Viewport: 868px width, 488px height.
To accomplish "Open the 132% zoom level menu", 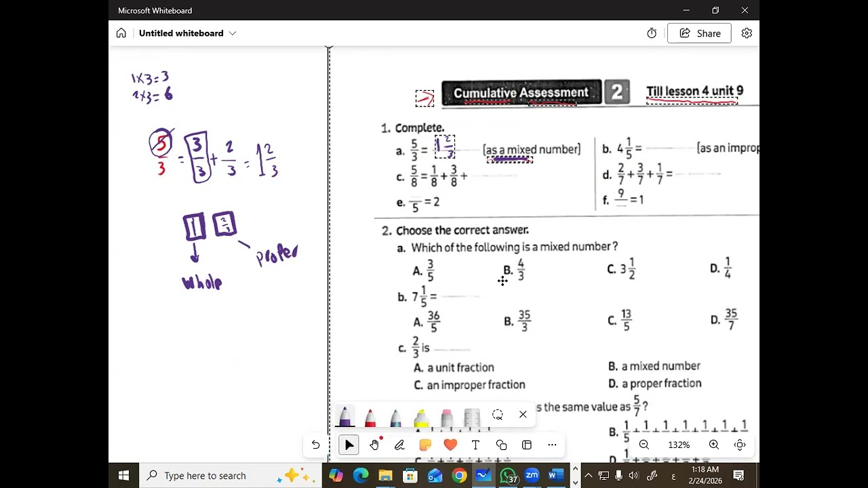I will pyautogui.click(x=679, y=445).
